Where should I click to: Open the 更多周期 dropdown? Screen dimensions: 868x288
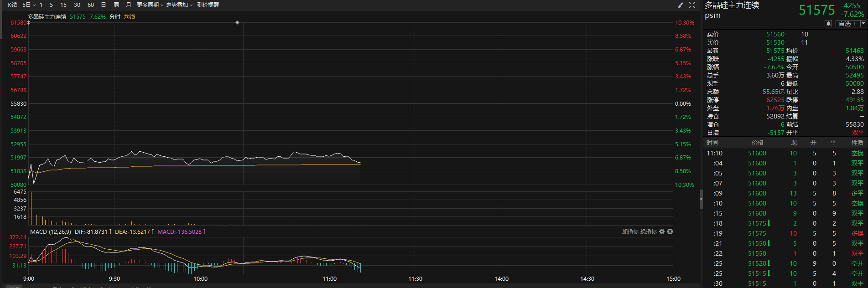pos(150,5)
